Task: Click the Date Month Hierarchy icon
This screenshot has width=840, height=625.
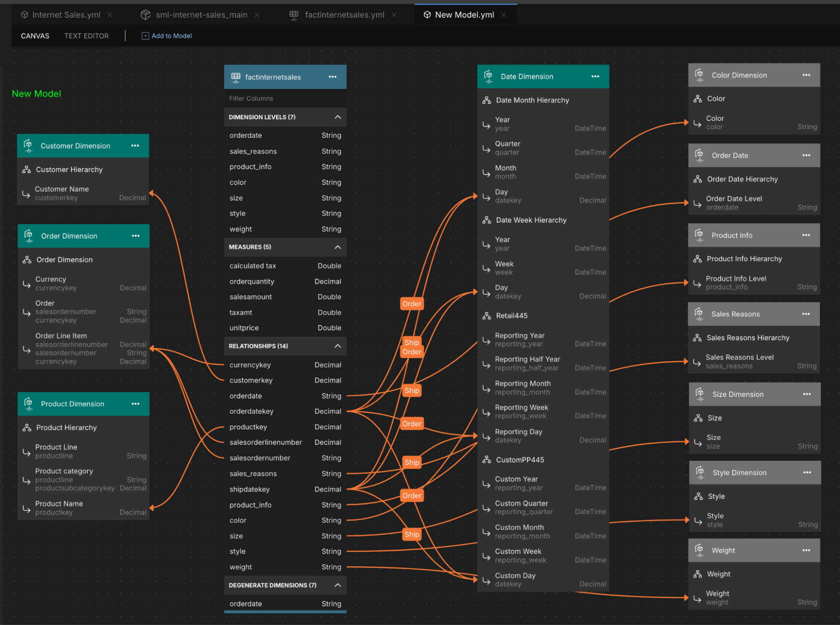Action: [x=487, y=100]
